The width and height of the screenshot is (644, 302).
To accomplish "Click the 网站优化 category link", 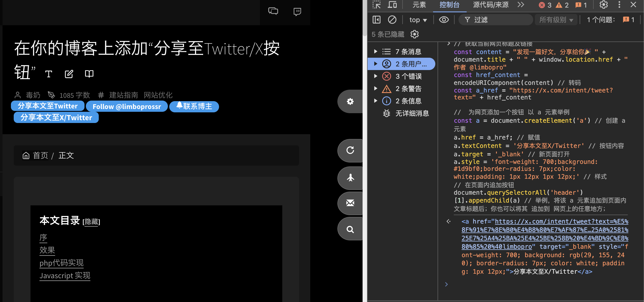I will coord(158,95).
